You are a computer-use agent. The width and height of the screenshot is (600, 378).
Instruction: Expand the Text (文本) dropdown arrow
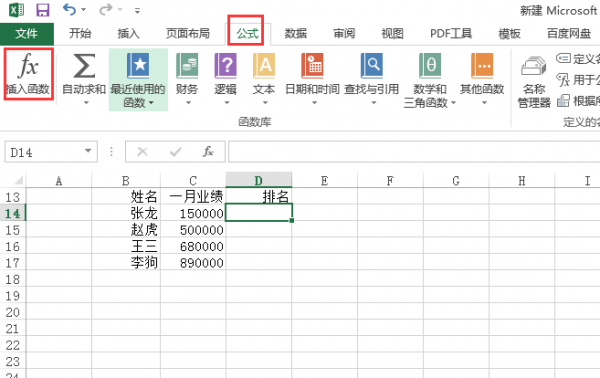click(265, 103)
